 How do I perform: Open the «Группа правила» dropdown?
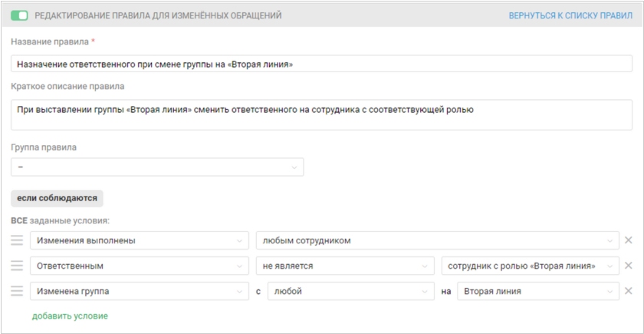[x=157, y=167]
